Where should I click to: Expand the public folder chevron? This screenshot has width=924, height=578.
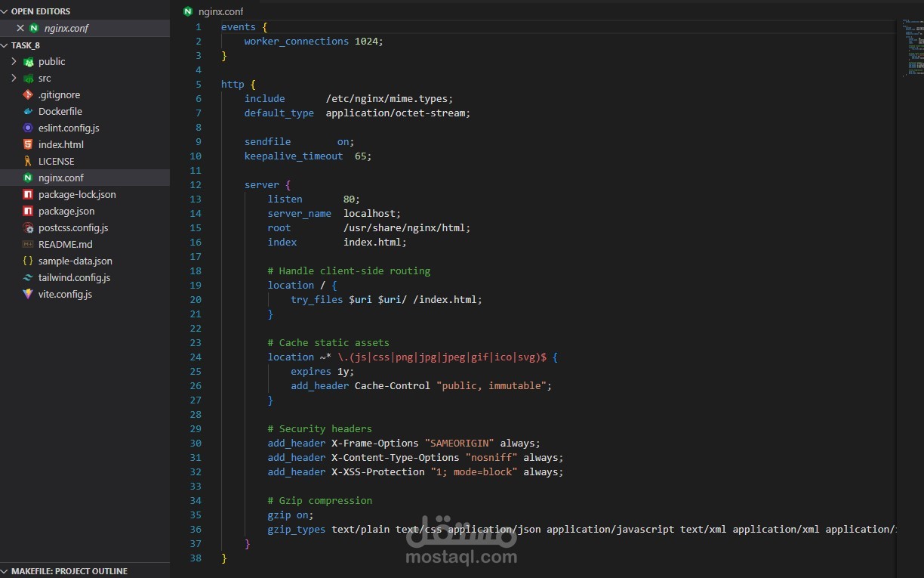14,61
